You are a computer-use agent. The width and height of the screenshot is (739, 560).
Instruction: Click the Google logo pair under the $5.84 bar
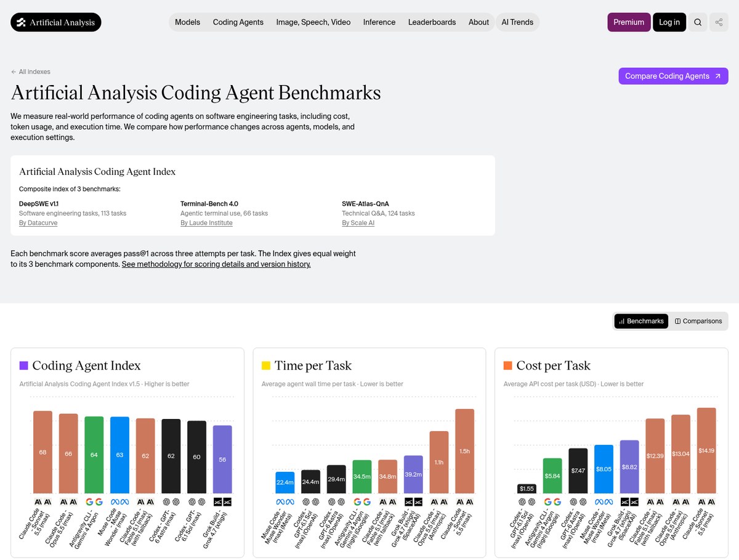click(x=552, y=502)
